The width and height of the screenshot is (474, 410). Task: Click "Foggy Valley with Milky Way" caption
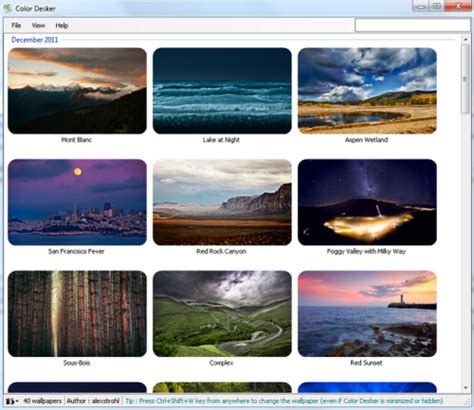366,251
